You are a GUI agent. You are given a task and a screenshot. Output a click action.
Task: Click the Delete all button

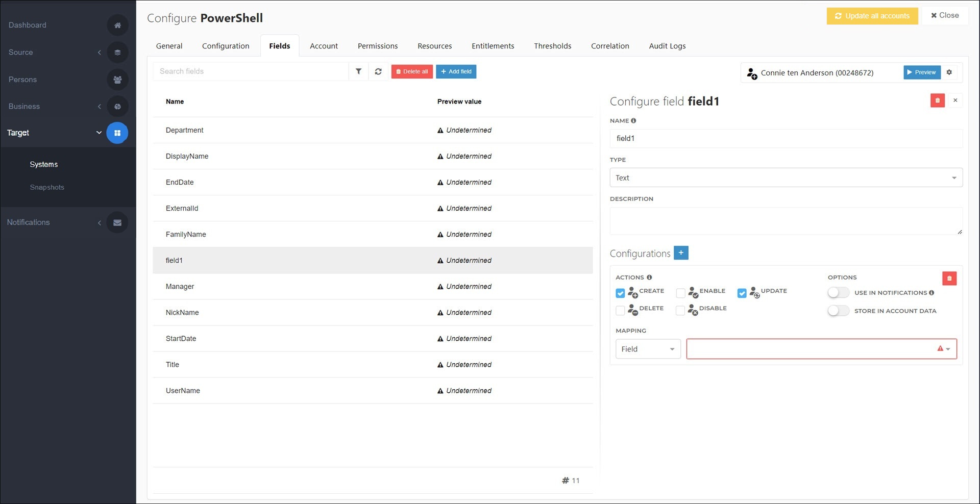pos(412,71)
